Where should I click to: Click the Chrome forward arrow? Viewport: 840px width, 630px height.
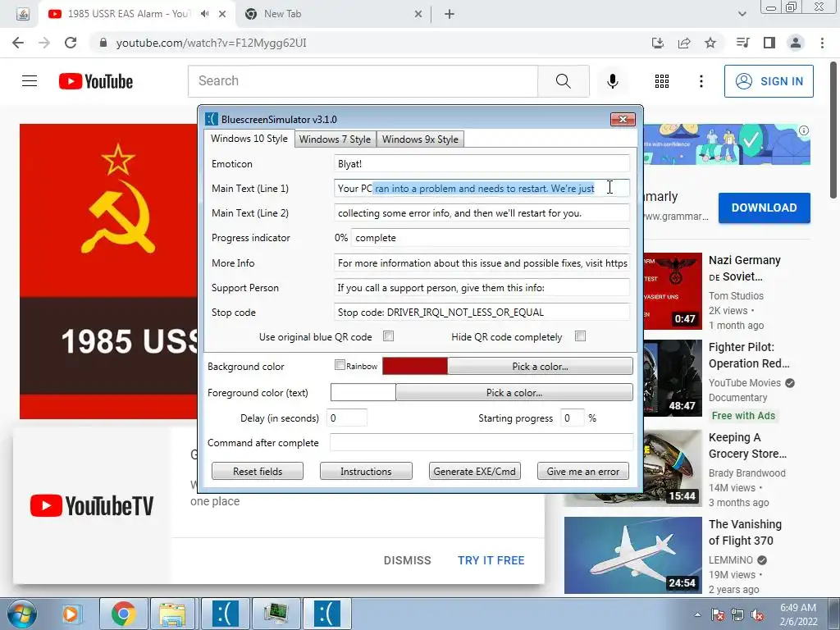[x=44, y=43]
